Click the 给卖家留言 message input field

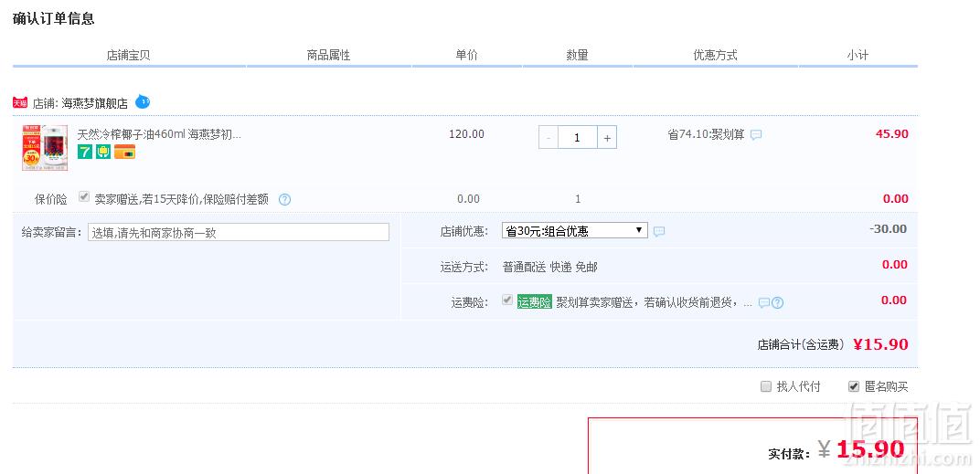tap(238, 232)
